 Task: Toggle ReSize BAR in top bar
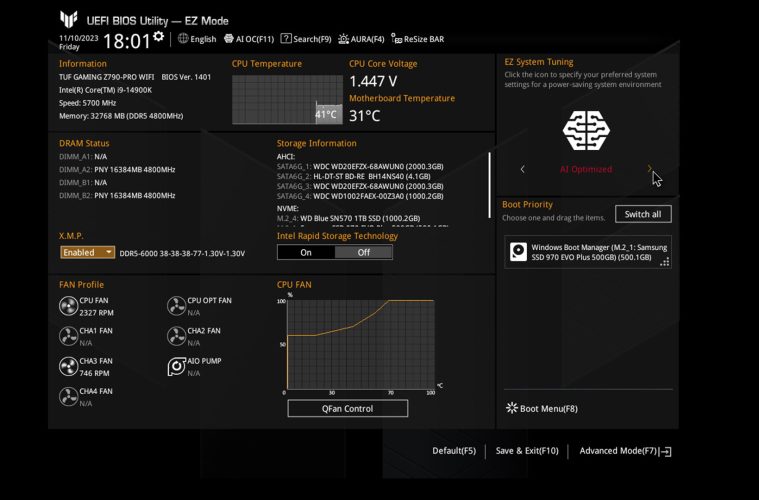click(x=417, y=39)
